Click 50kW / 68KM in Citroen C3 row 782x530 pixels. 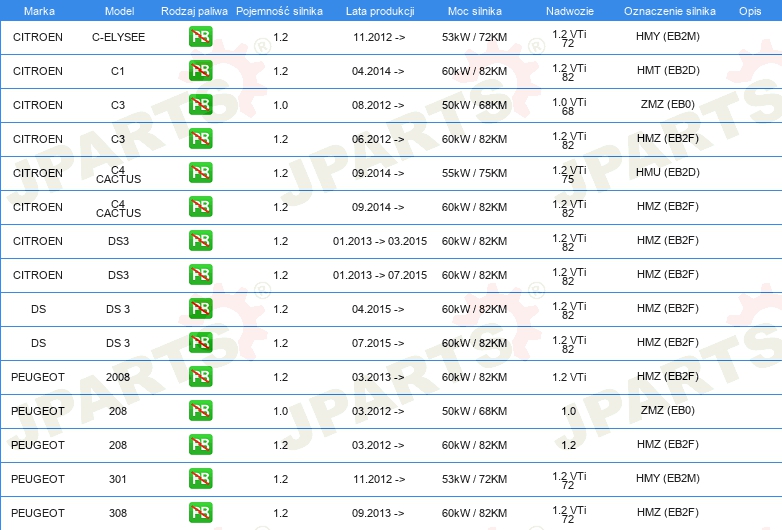coord(474,105)
